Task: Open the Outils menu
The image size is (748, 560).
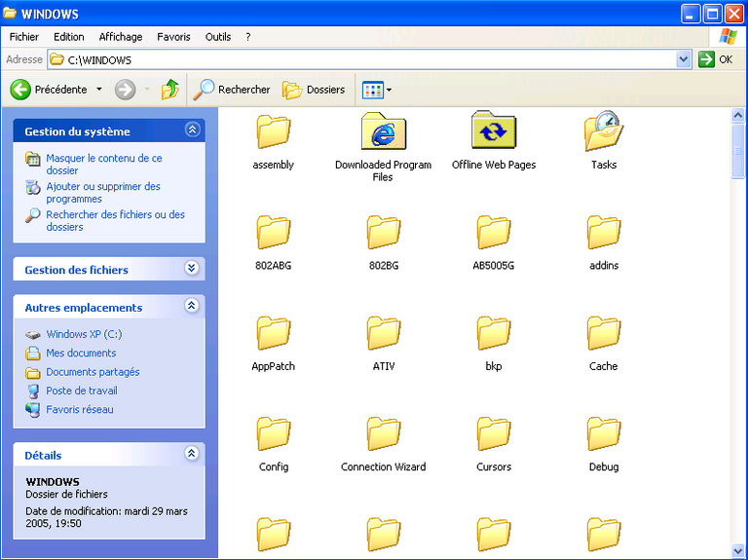Action: click(218, 37)
